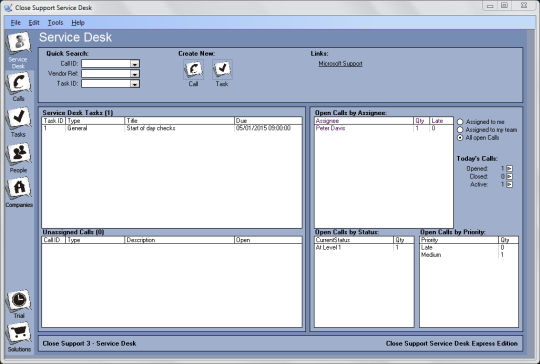Sort unassigned calls by Call ID header

tap(54, 240)
